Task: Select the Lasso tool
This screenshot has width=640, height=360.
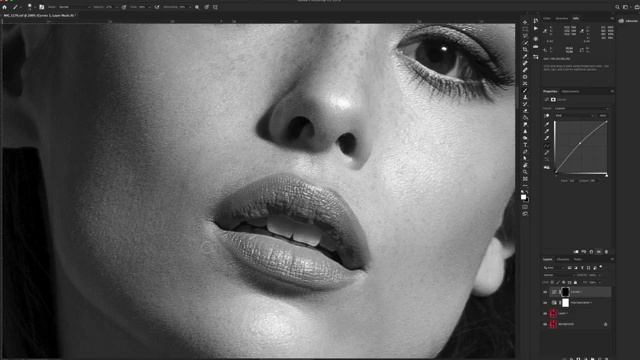Action: (525, 36)
